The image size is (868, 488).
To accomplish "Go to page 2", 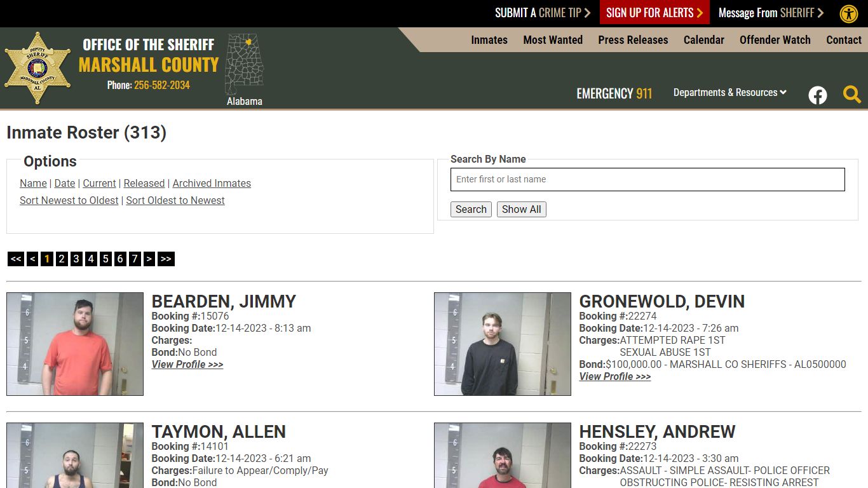I will pyautogui.click(x=62, y=259).
